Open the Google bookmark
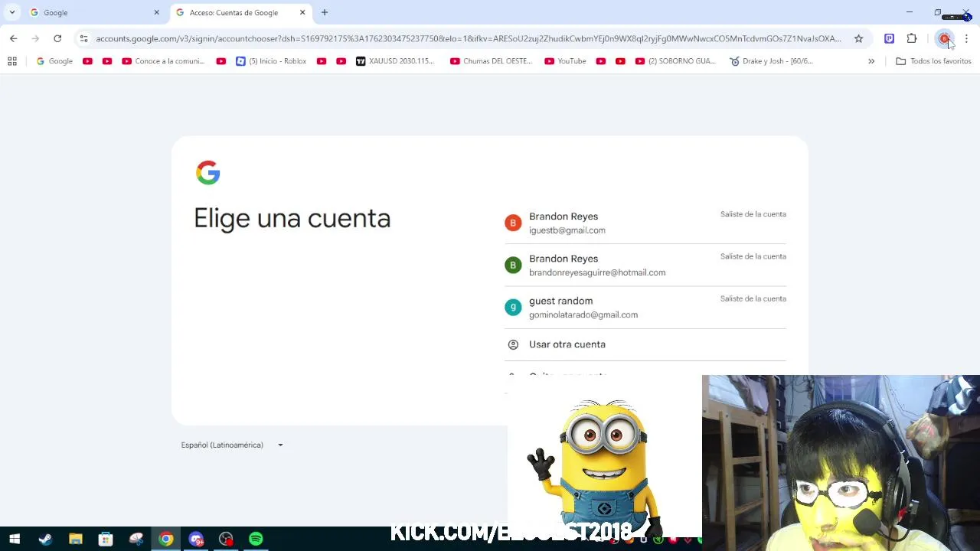980x551 pixels. pos(54,61)
